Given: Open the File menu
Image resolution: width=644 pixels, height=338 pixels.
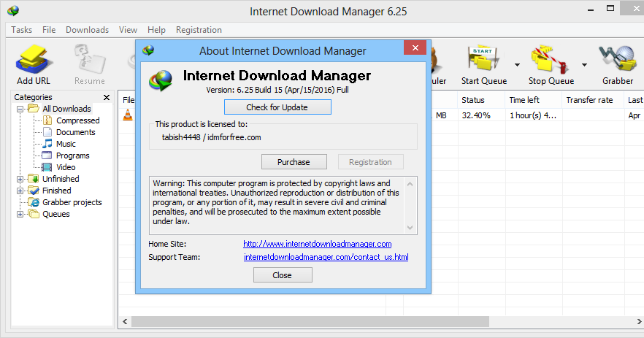Looking at the screenshot, I should [x=49, y=30].
